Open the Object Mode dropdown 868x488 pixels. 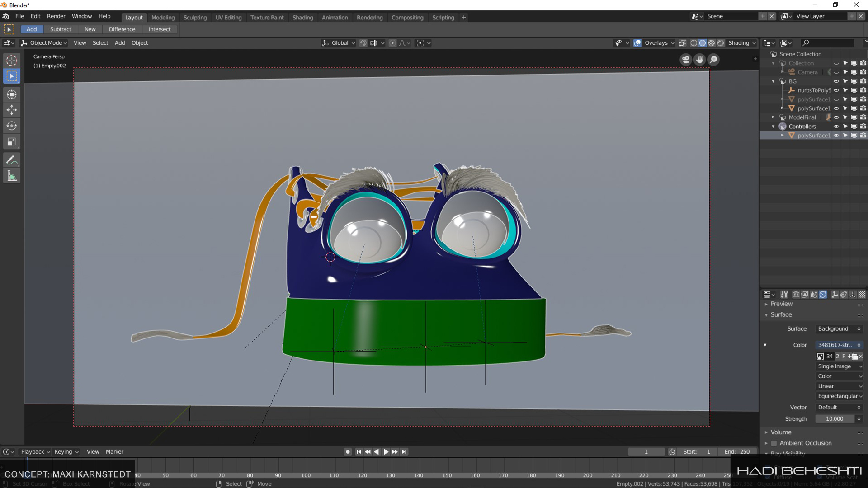(44, 43)
